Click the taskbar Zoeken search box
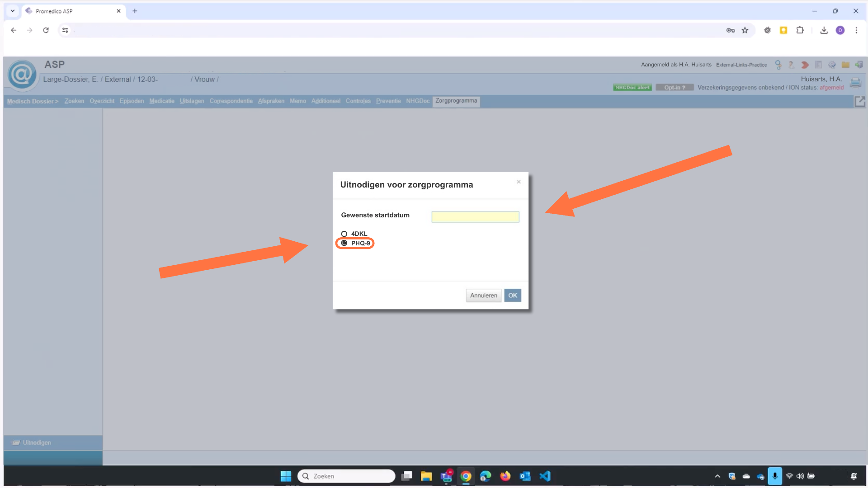Screen dimensions: 868x488 tap(346, 476)
